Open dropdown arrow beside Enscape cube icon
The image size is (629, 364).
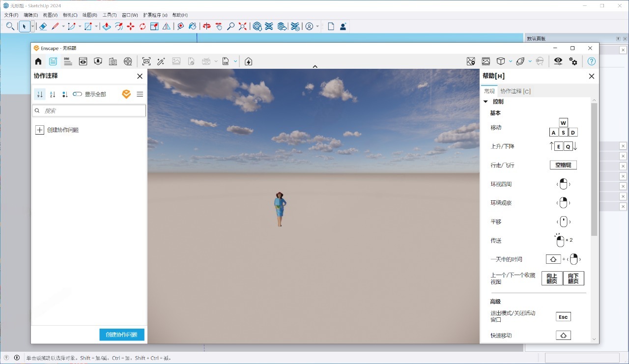[511, 61]
